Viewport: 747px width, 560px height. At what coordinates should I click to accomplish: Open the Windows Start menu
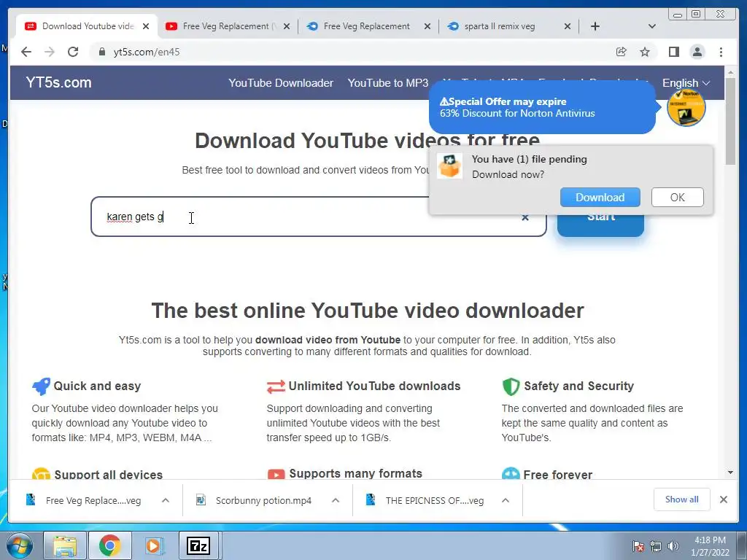[x=19, y=545]
